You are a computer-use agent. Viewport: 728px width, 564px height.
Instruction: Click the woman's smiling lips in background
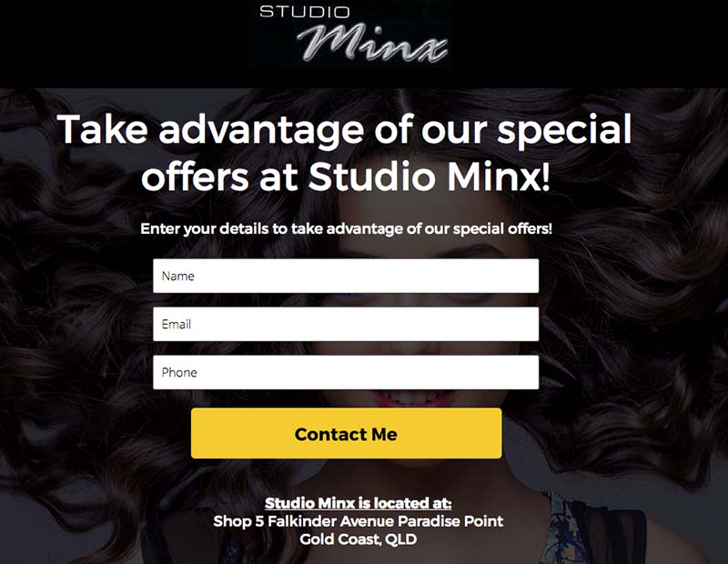pos(413,398)
